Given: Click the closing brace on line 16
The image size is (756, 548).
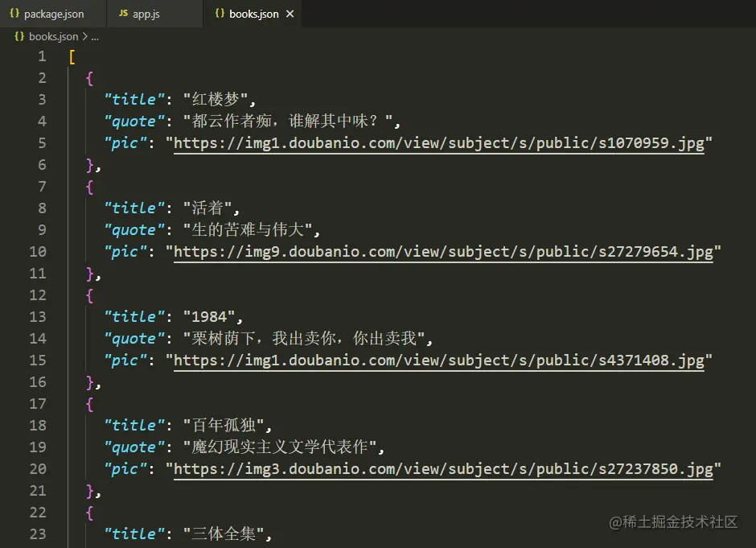Looking at the screenshot, I should pyautogui.click(x=90, y=382).
